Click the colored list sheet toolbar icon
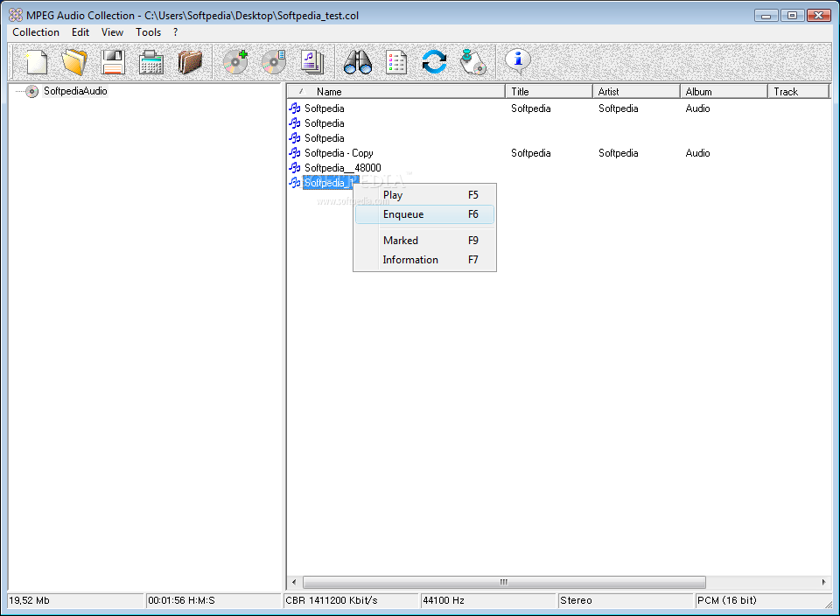 point(396,62)
